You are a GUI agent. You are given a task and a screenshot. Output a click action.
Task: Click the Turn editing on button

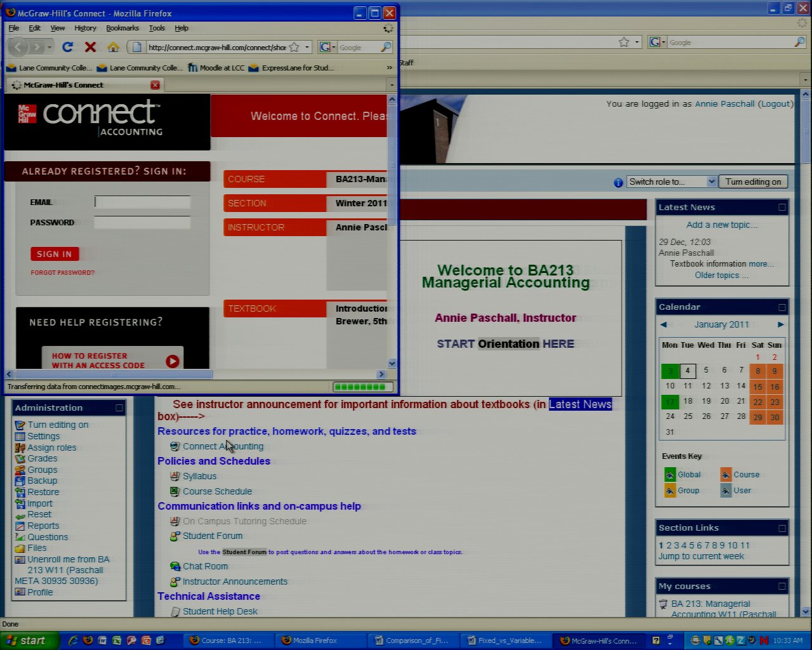pos(753,182)
